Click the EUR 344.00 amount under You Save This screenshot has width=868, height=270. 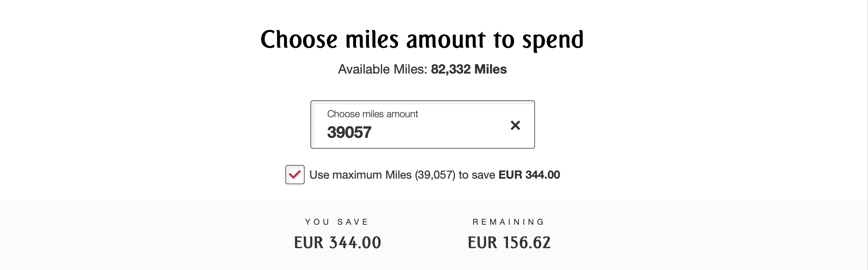[337, 243]
